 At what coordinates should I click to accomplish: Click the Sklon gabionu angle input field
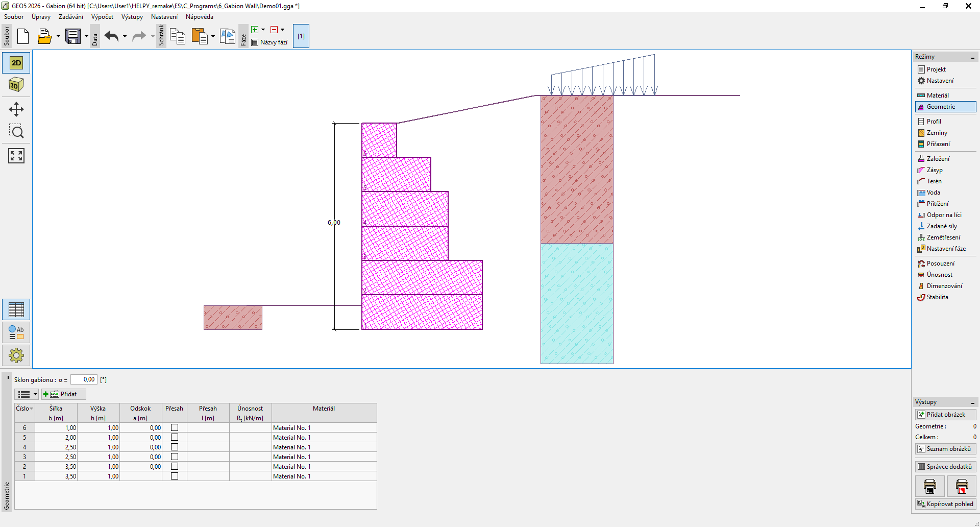(84, 379)
